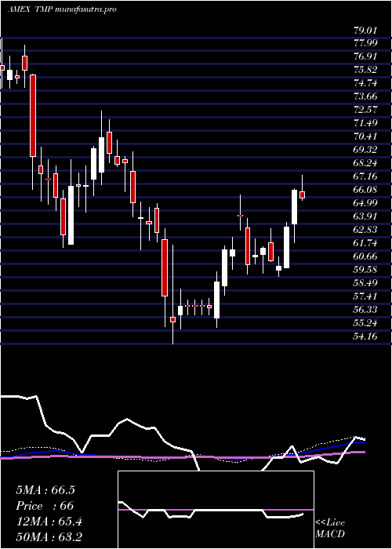Screen dimensions: 392x549
Task: Click the '5MA : 66.5' indicator text
Action: pos(45,490)
